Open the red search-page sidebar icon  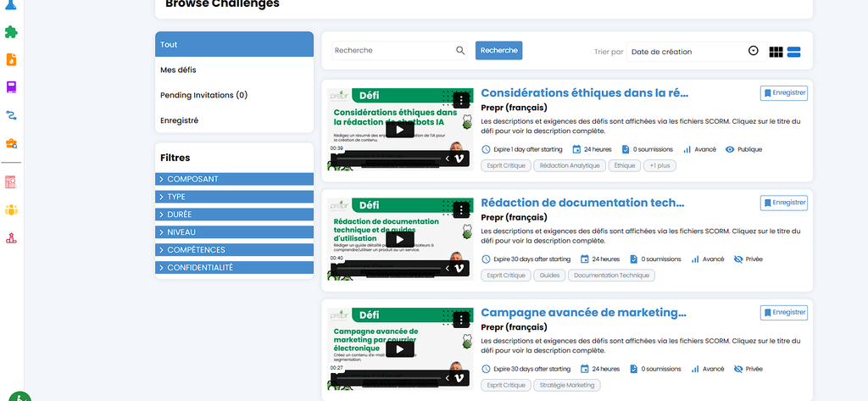[x=11, y=181]
